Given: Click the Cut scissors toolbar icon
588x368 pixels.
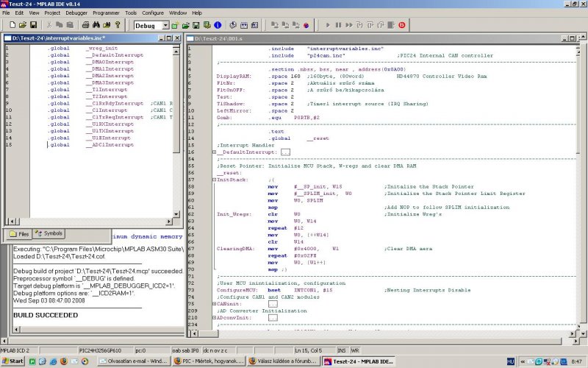Looking at the screenshot, I should 49,25.
